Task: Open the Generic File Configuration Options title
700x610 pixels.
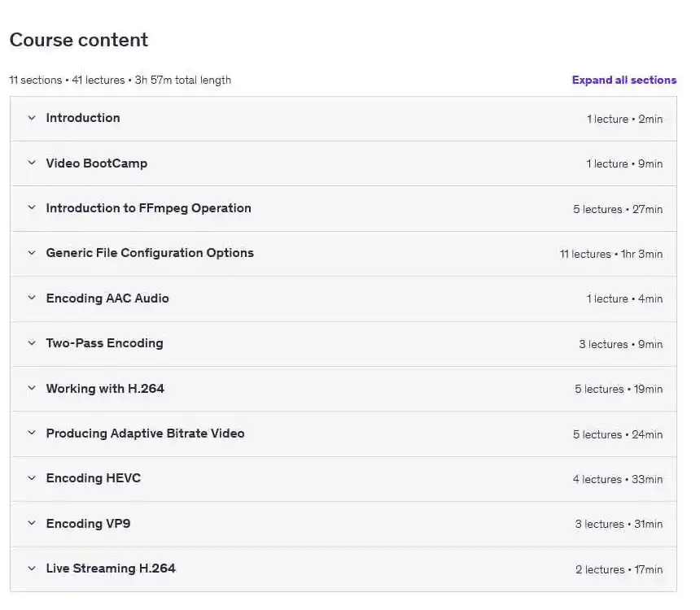Action: (150, 253)
